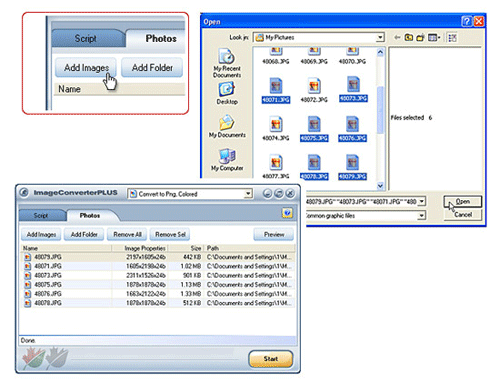Screen dimensions: 500x384
Task: Click the rightmost toolbar icon in Open dialog
Action: 452,38
